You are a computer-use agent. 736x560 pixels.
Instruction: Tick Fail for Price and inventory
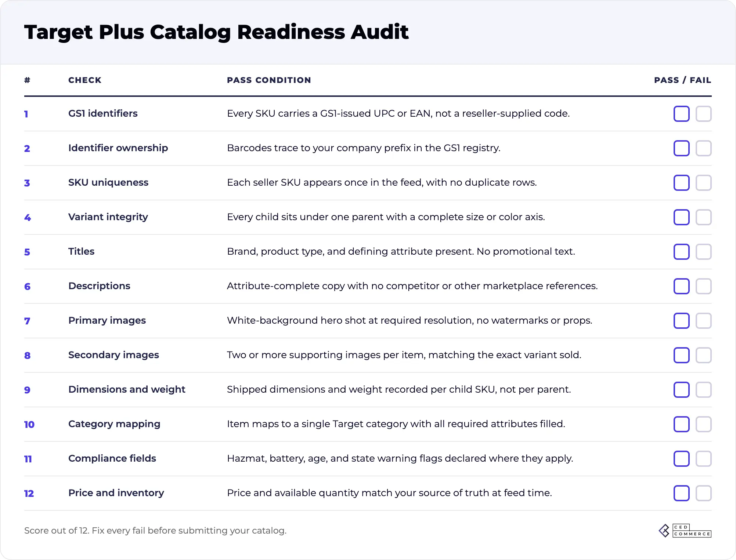pos(704,493)
